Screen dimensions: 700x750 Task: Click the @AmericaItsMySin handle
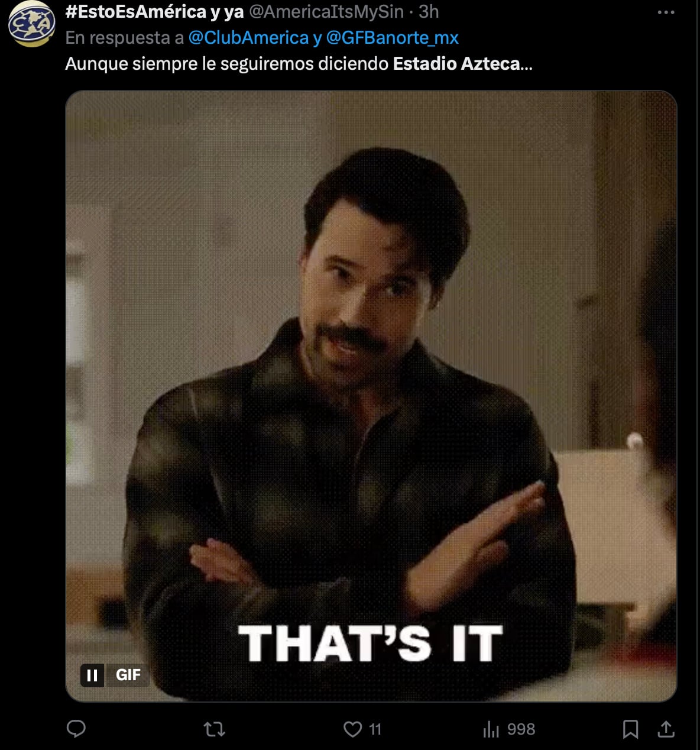[326, 11]
